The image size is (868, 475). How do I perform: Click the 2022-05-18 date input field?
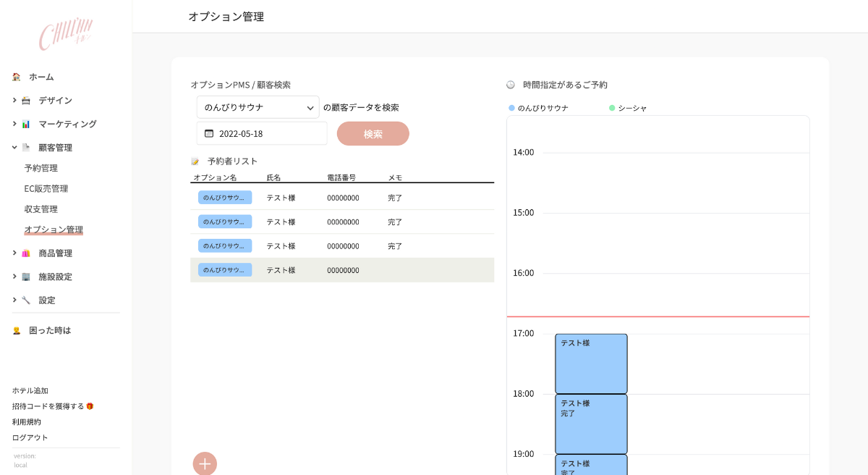[268, 133]
